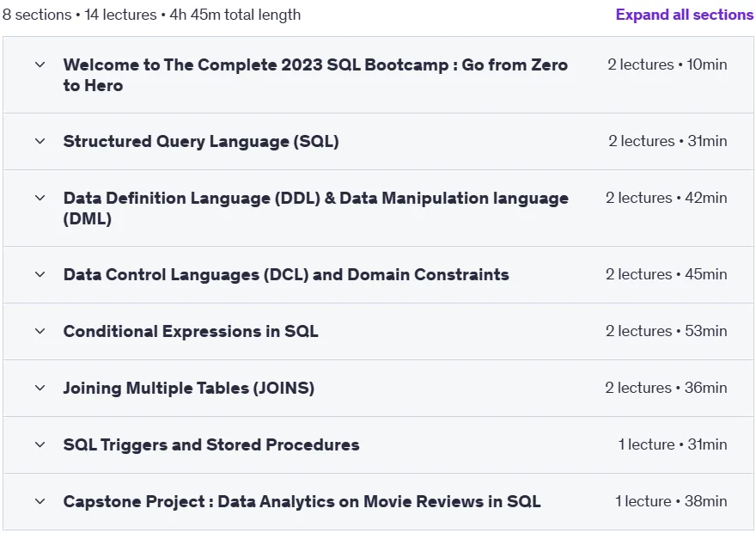The height and width of the screenshot is (533, 756).
Task: Expand Structured Query Language section chevron
Action: coord(40,141)
